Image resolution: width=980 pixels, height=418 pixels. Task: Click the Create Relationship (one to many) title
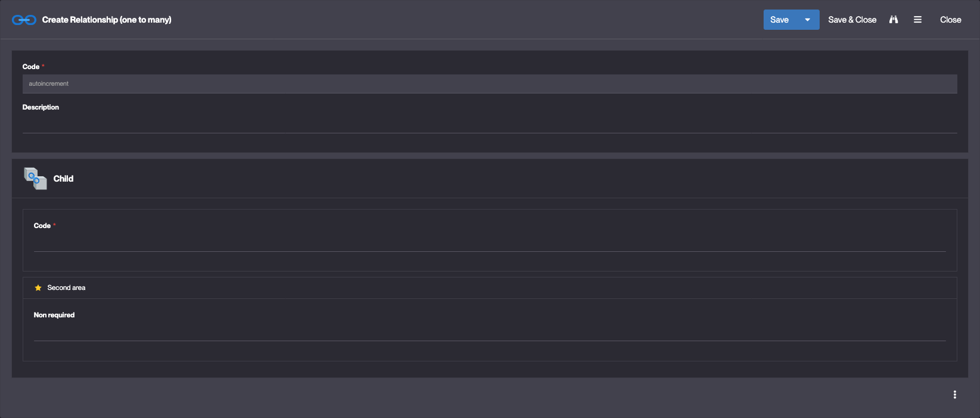[107, 20]
